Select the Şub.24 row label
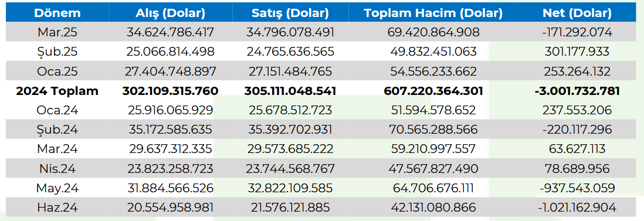The height and width of the screenshot is (221, 644). click(57, 130)
